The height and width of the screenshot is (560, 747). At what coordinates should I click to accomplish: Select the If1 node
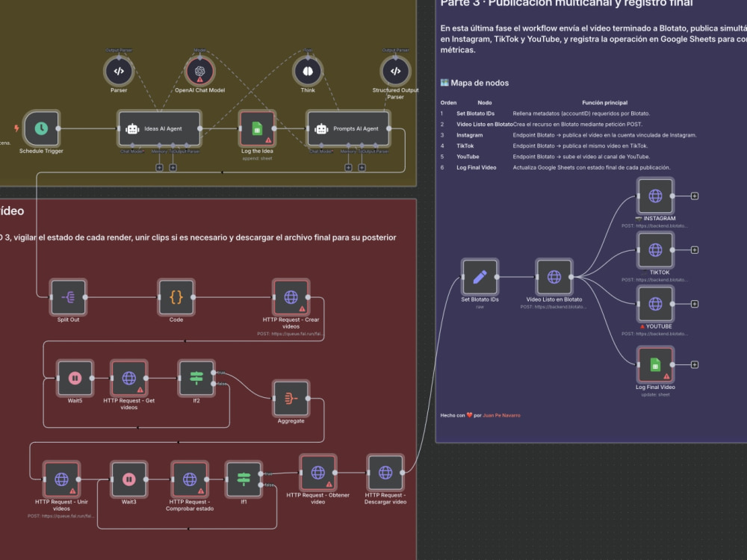(244, 479)
